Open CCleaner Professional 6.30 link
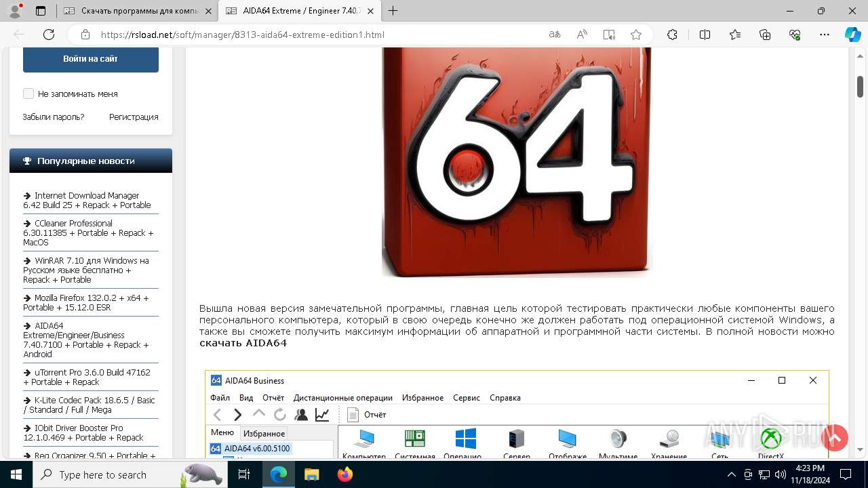868x488 pixels. [x=88, y=232]
